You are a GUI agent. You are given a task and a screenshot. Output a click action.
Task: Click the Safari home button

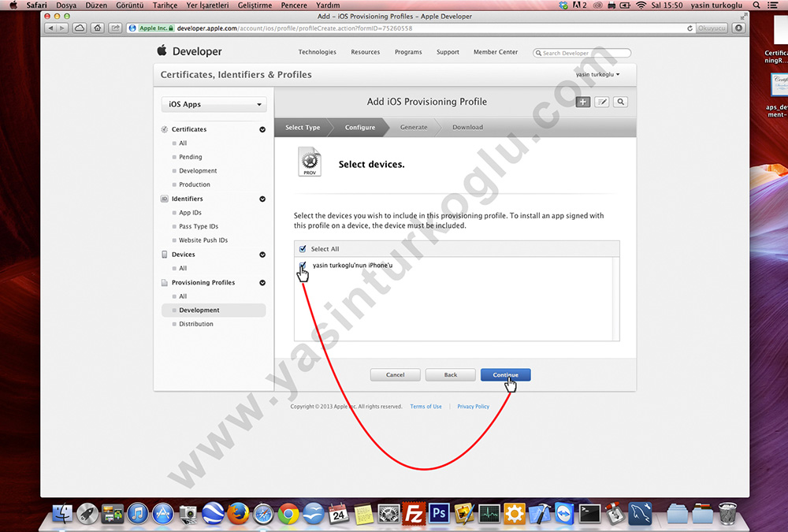point(98,28)
